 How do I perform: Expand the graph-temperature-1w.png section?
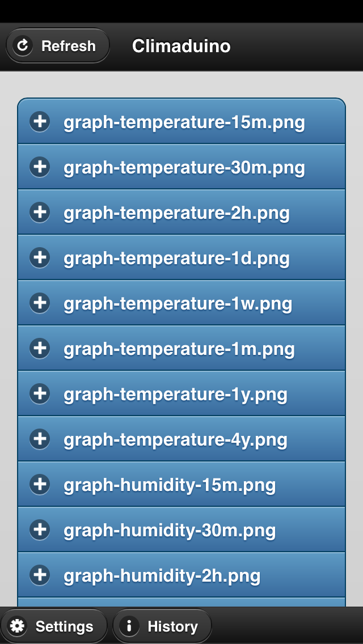[x=181, y=303]
